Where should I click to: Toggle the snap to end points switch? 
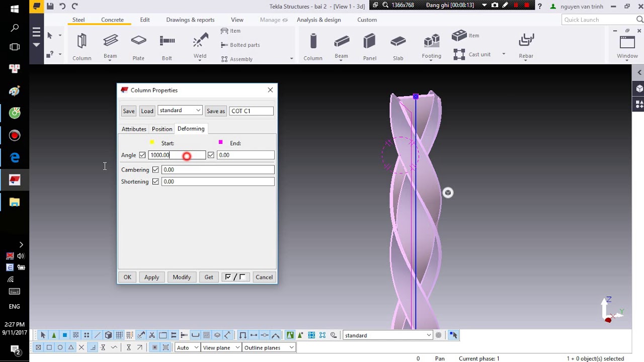coord(49,347)
